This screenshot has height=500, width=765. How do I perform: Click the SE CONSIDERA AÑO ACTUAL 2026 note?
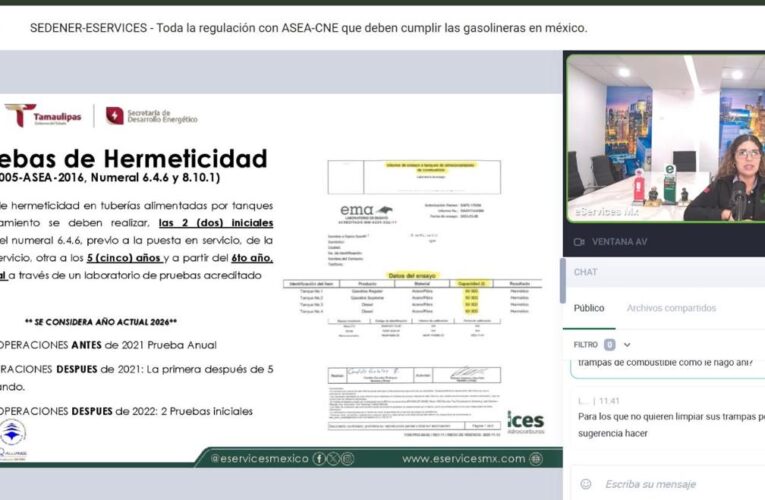(101, 322)
